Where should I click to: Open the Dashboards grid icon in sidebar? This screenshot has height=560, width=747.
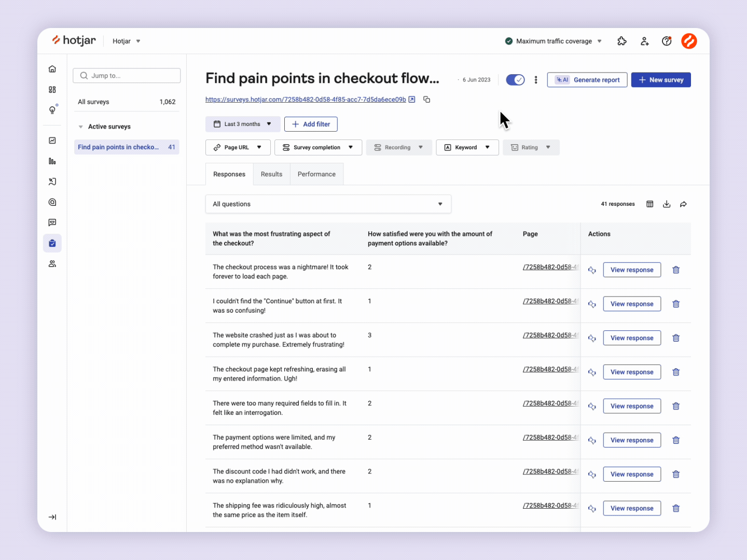[x=52, y=90]
